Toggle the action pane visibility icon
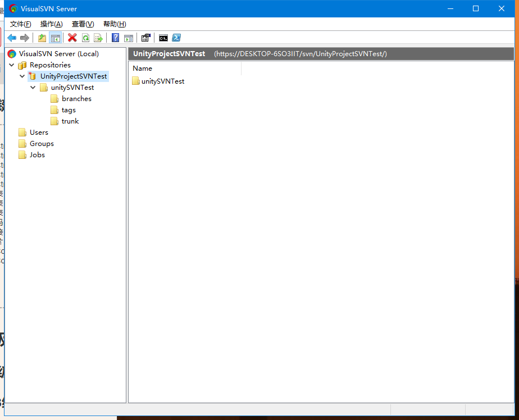 coord(129,38)
